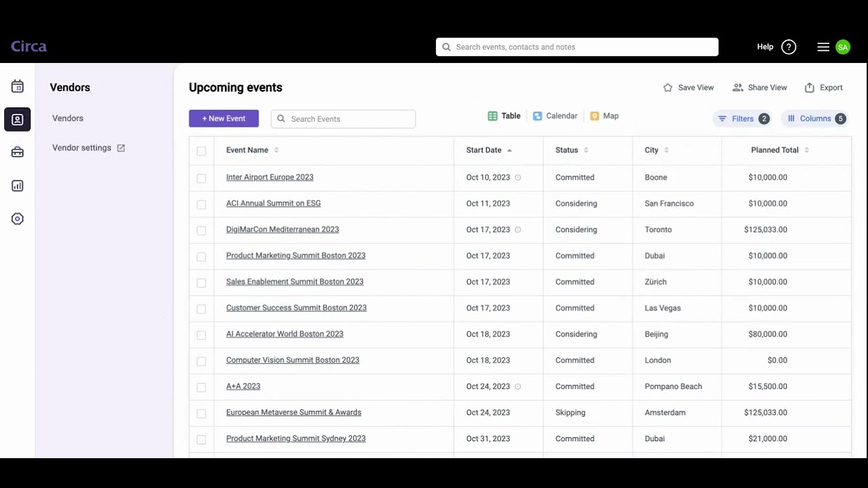
Task: Click the info icon on the DigiMarCon Oct 17 date
Action: (517, 230)
